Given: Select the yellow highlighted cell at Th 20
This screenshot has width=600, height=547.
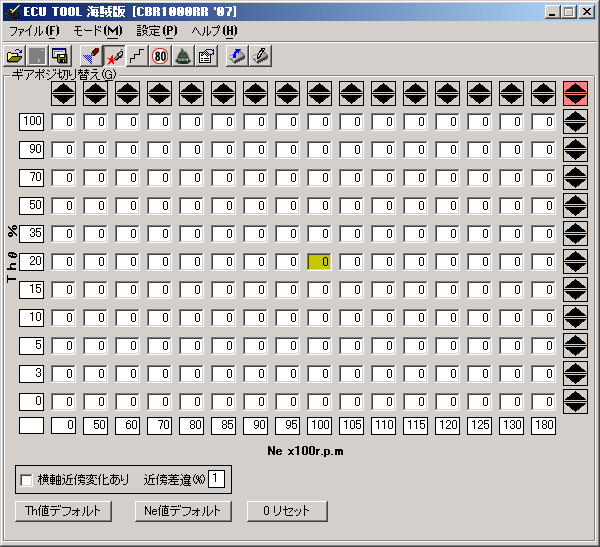Looking at the screenshot, I should 319,262.
